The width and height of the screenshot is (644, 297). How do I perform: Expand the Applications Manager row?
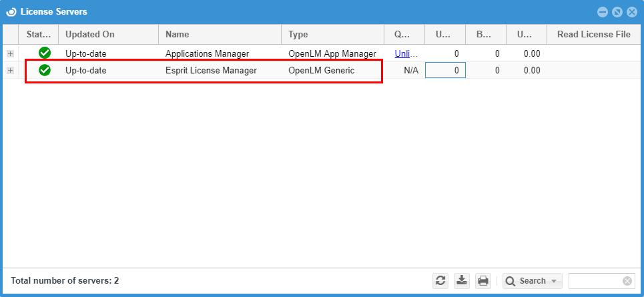[x=10, y=53]
